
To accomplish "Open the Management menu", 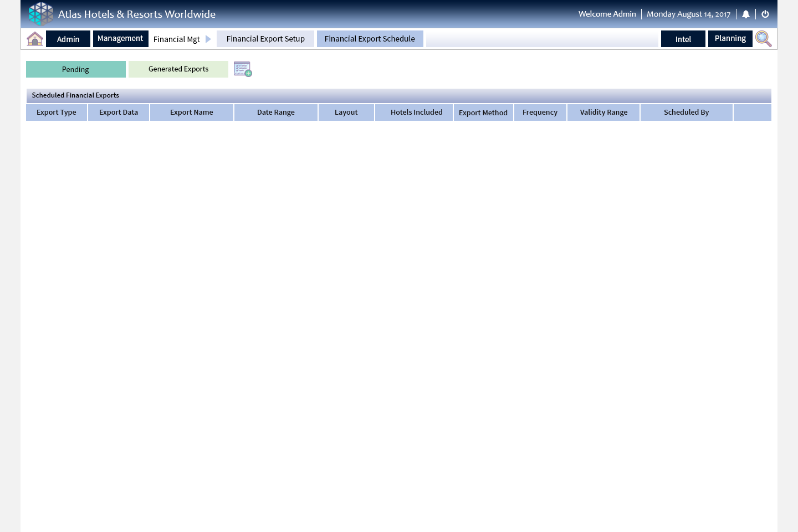I will click(120, 38).
